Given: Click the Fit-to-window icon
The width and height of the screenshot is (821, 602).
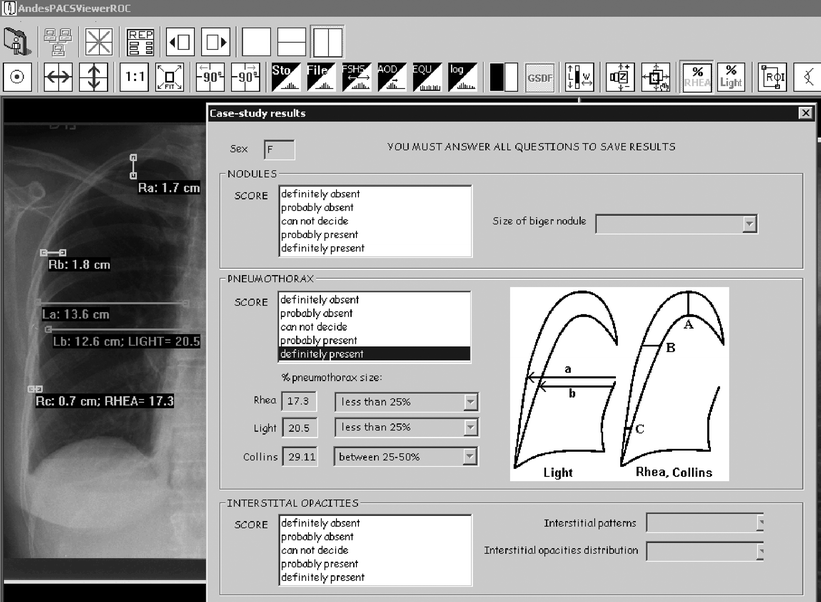Looking at the screenshot, I should pos(169,77).
